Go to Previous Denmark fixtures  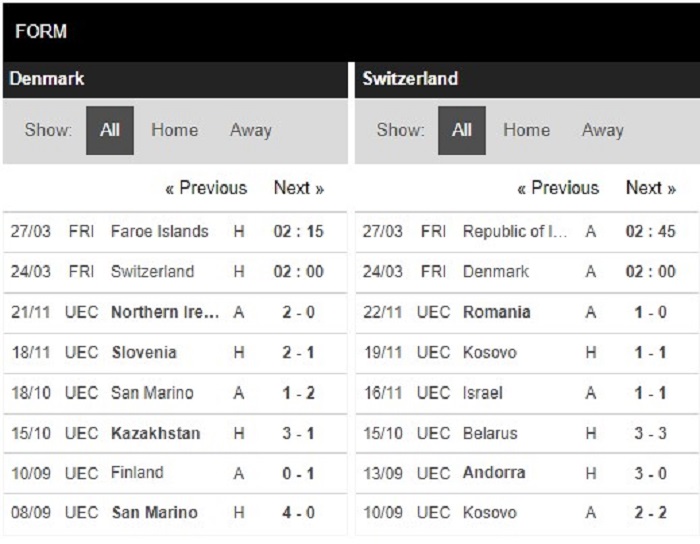click(x=206, y=188)
